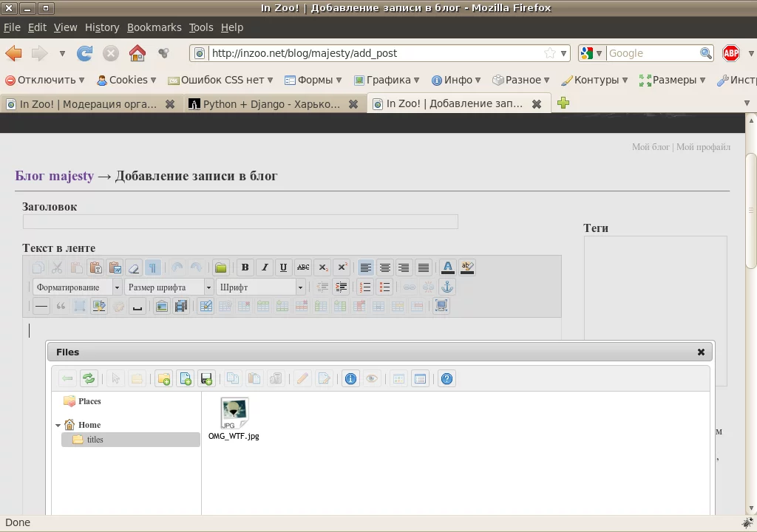Open the Формы developer toolbar dropdown
The image size is (757, 532).
coord(313,80)
